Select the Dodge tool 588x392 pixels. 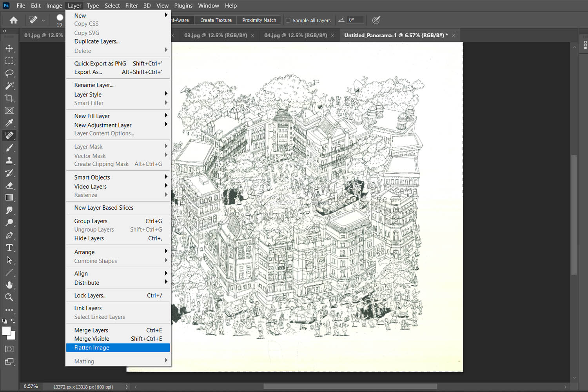tap(9, 223)
